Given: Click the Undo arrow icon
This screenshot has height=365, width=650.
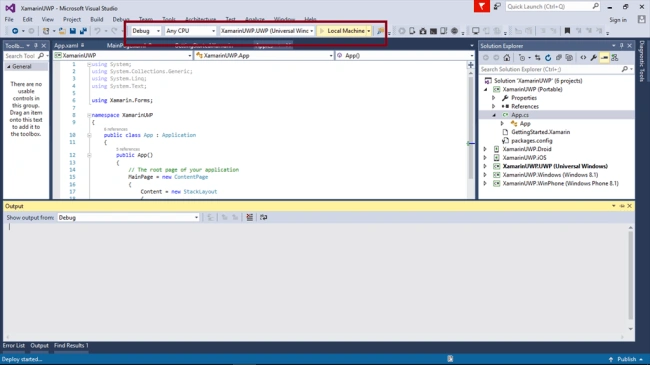Looking at the screenshot, I should [97, 31].
